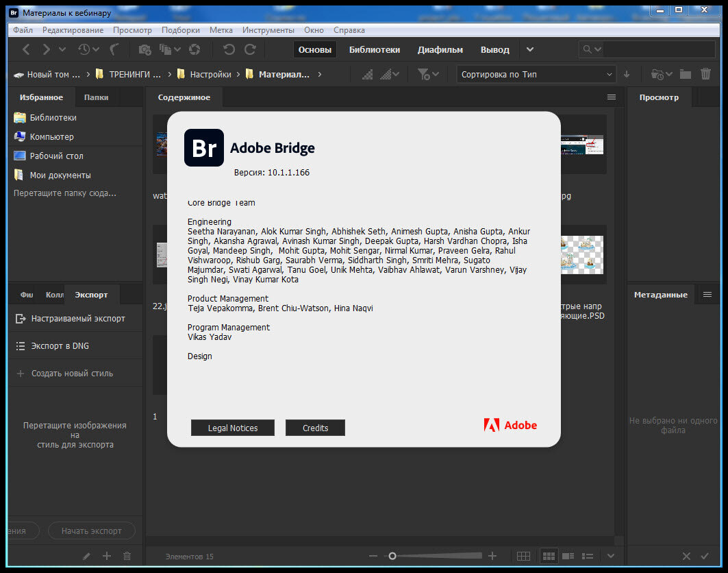
Task: Select Настраиваемый экспорт preset
Action: coord(75,319)
